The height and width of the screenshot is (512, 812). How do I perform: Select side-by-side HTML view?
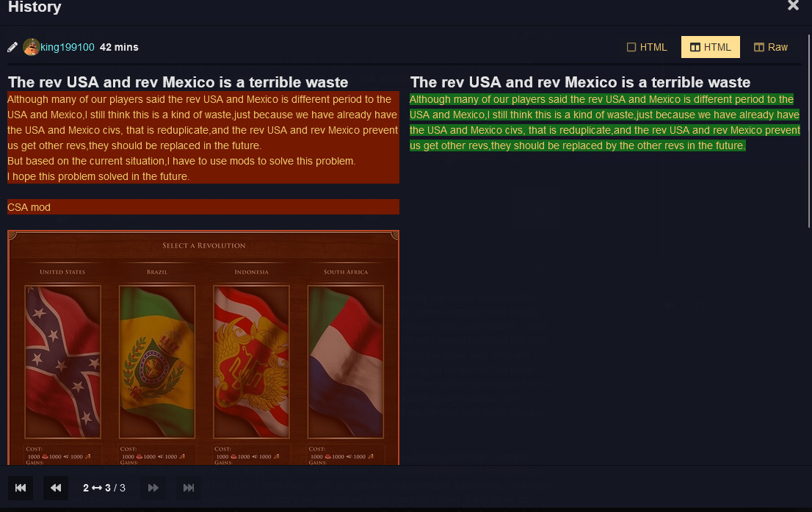pos(711,47)
